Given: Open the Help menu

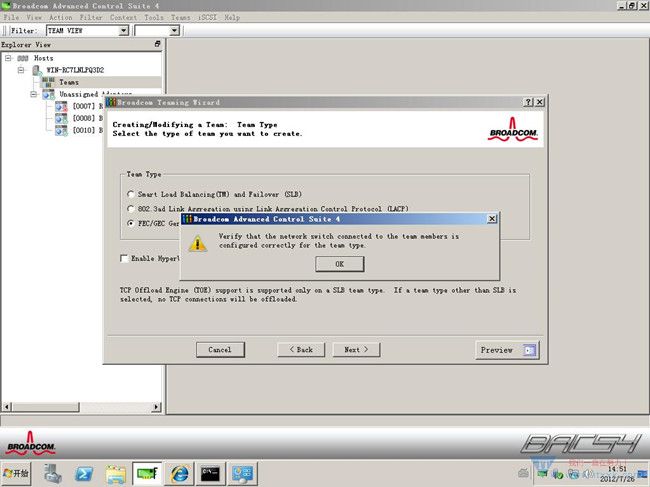Looking at the screenshot, I should point(232,17).
